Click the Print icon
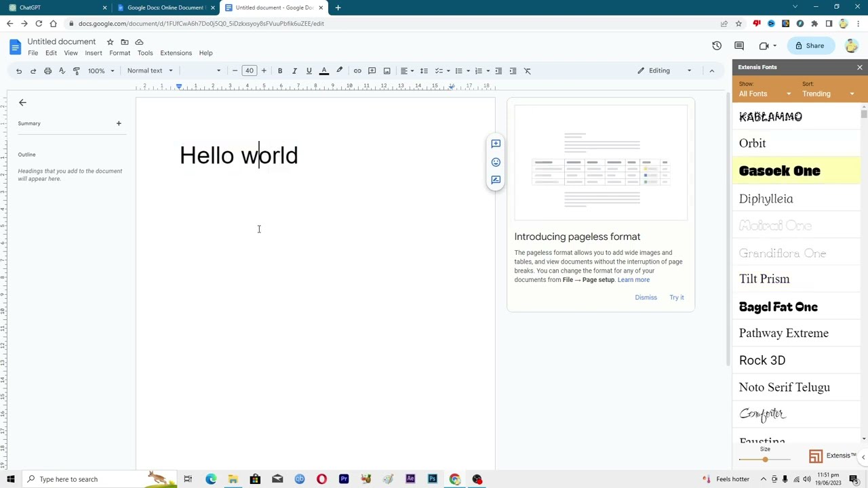The image size is (868, 488). tap(47, 70)
